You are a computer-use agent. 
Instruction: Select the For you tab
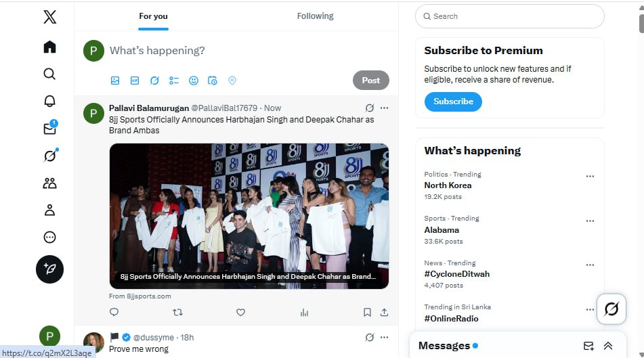(153, 16)
